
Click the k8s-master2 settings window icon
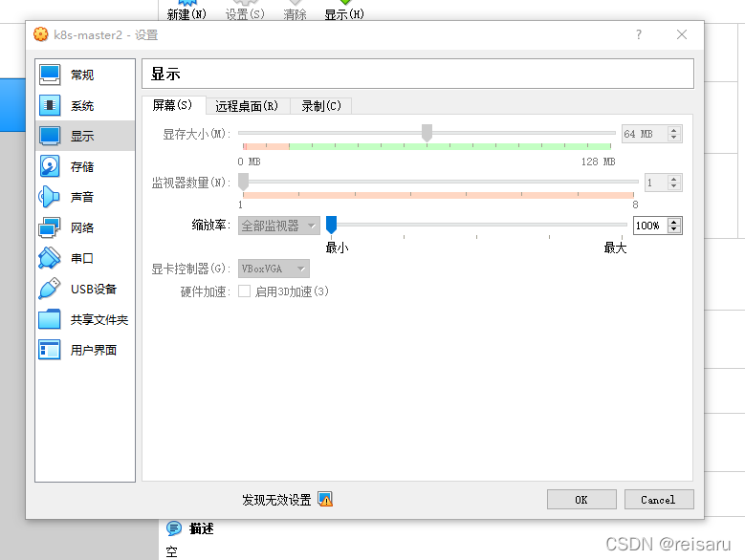click(x=41, y=34)
